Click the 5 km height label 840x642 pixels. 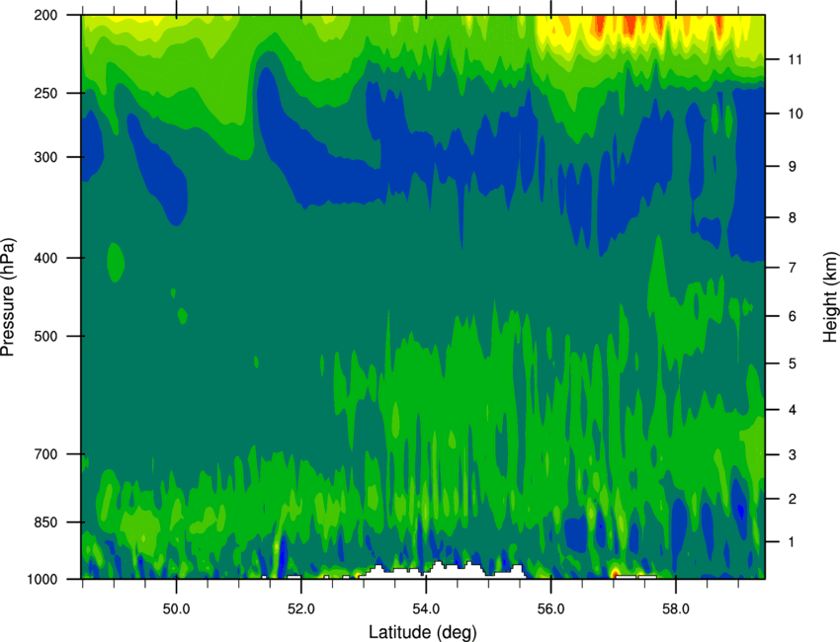[x=793, y=364]
